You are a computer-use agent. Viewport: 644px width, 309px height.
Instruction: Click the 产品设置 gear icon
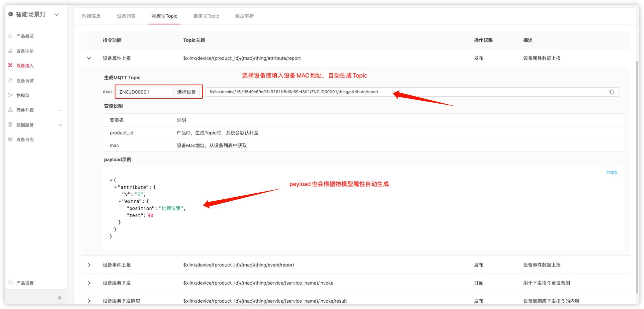coord(10,283)
